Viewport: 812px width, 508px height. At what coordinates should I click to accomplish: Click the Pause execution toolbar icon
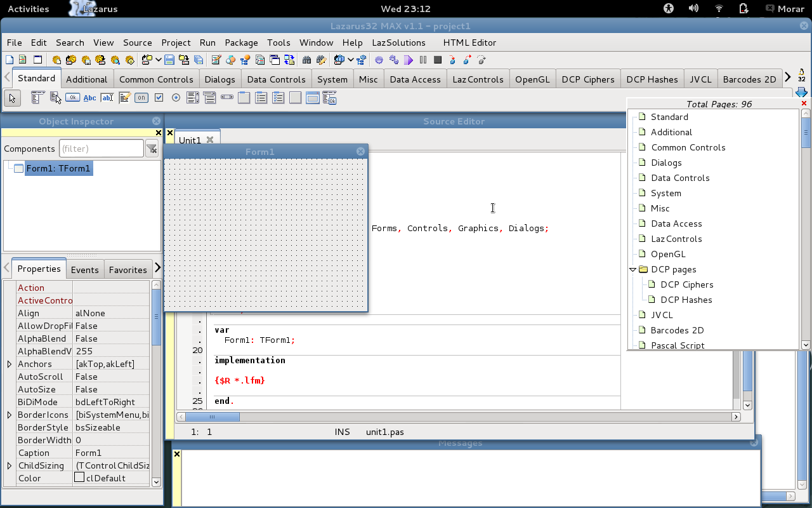423,60
